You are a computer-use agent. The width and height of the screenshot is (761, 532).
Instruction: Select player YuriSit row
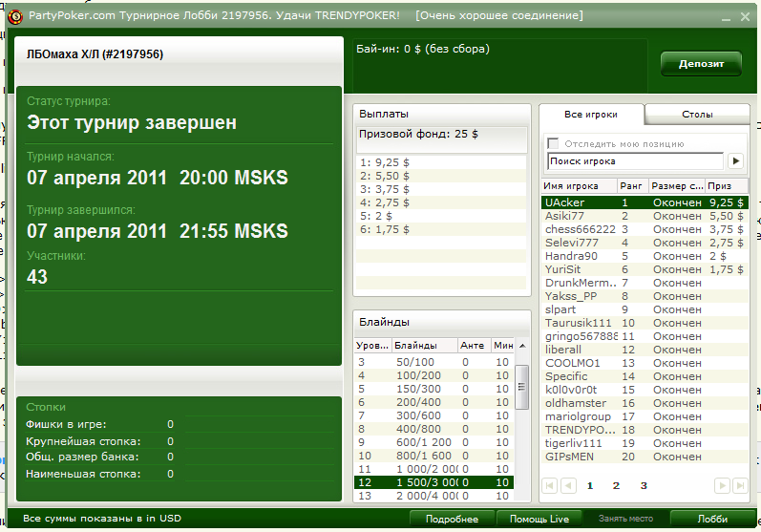pyautogui.click(x=645, y=269)
